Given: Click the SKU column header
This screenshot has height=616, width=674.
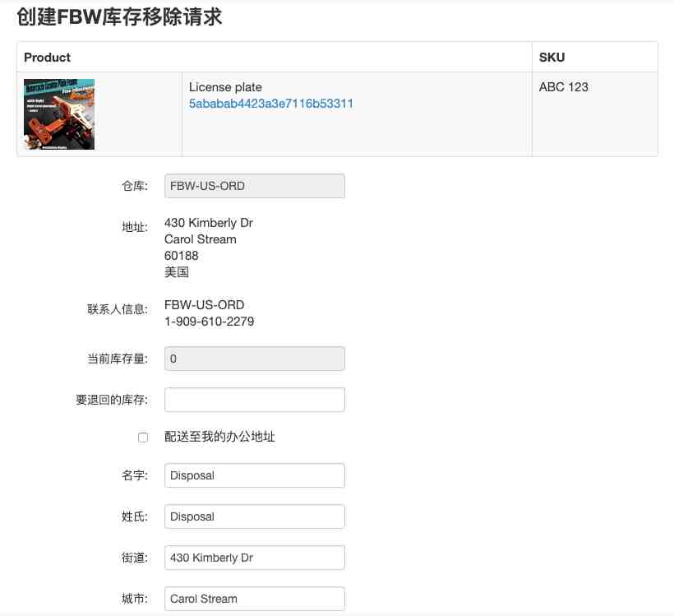Looking at the screenshot, I should [x=552, y=58].
